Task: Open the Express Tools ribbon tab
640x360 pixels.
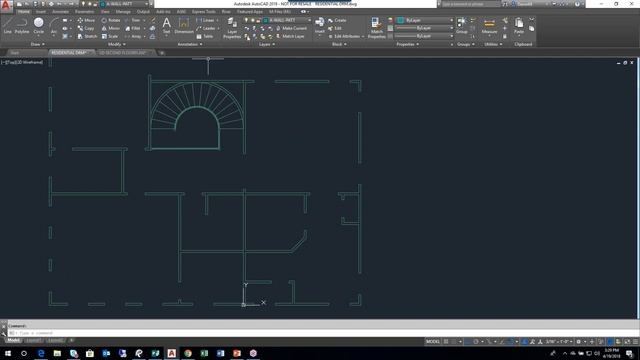Action: pos(204,12)
